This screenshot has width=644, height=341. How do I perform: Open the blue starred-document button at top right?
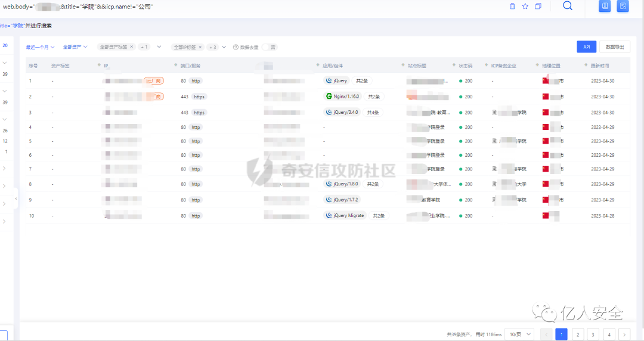[x=623, y=6]
